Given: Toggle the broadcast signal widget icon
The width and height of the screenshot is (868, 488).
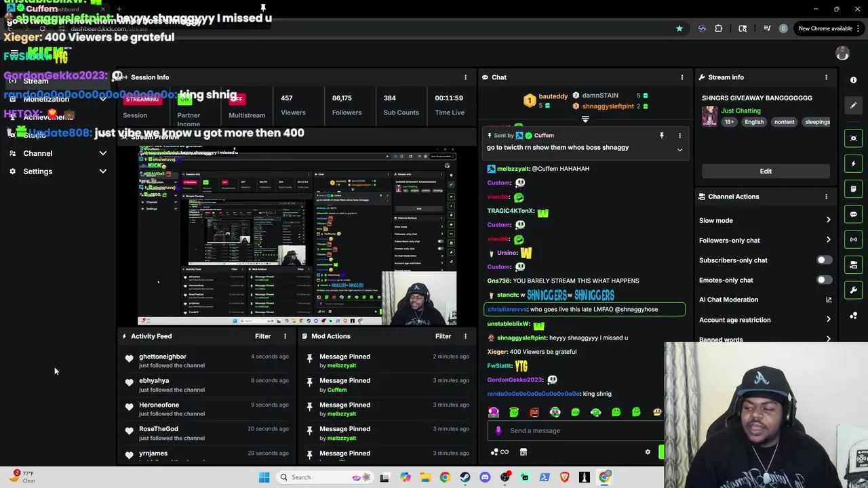Looking at the screenshot, I should click(853, 239).
